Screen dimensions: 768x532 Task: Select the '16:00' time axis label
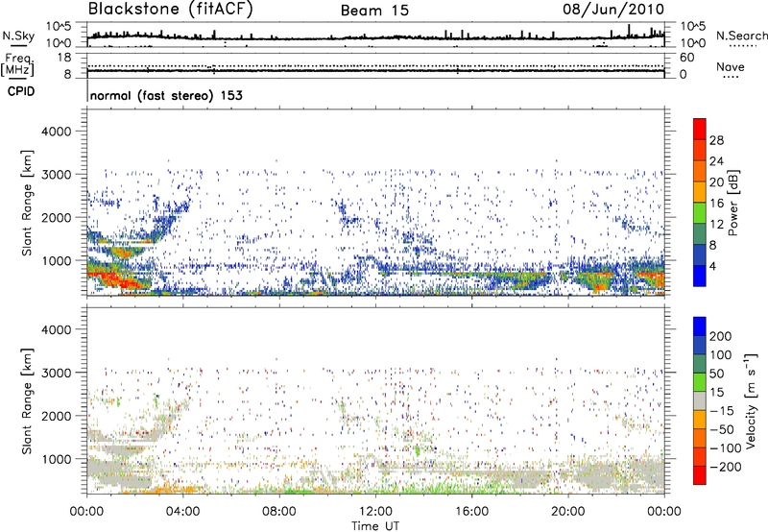pyautogui.click(x=471, y=512)
